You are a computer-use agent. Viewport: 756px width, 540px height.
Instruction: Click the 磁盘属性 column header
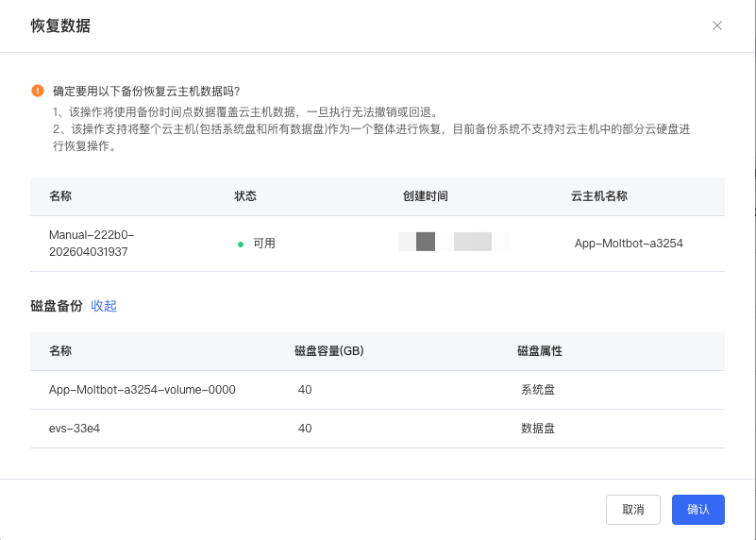[x=540, y=350]
